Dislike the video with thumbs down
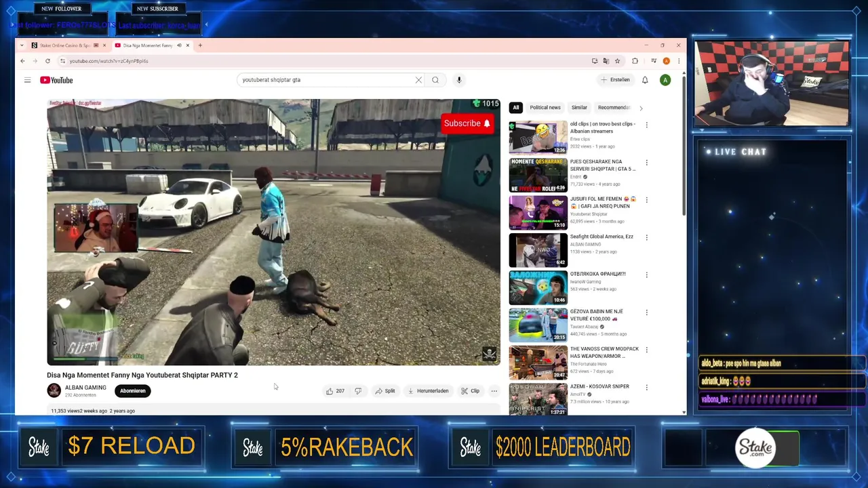Image resolution: width=868 pixels, height=488 pixels. pyautogui.click(x=358, y=391)
